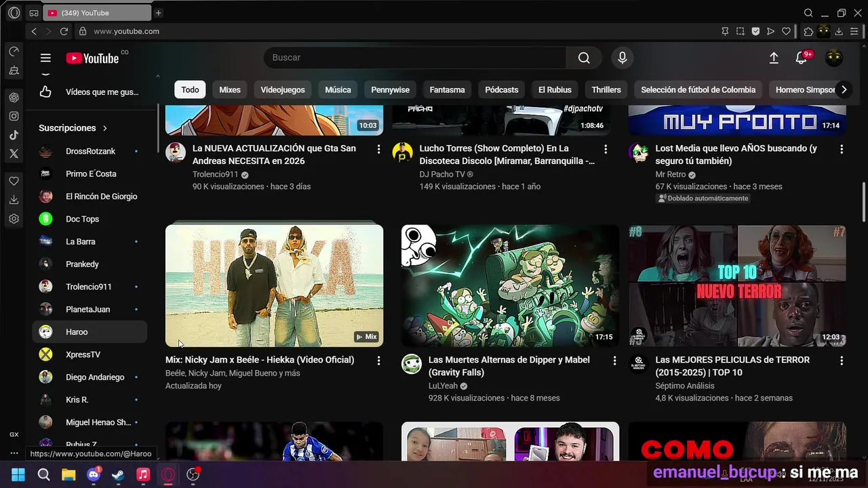Open downloads arrow in Opera sidebar
868x488 pixels.
click(x=14, y=200)
